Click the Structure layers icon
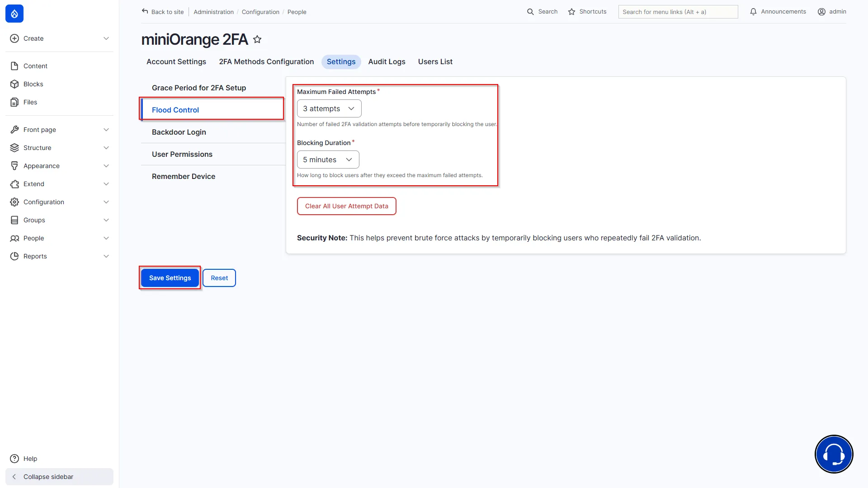Image resolution: width=868 pixels, height=488 pixels. (14, 148)
